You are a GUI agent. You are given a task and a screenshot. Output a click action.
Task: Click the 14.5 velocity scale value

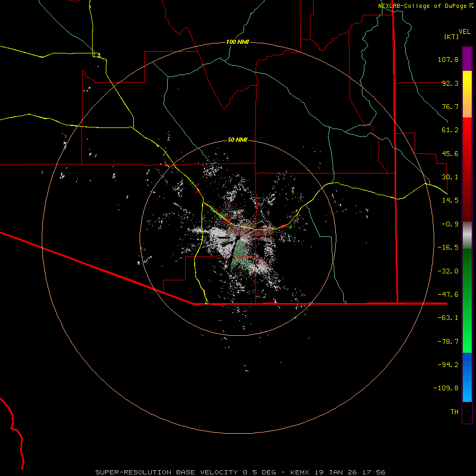(450, 200)
